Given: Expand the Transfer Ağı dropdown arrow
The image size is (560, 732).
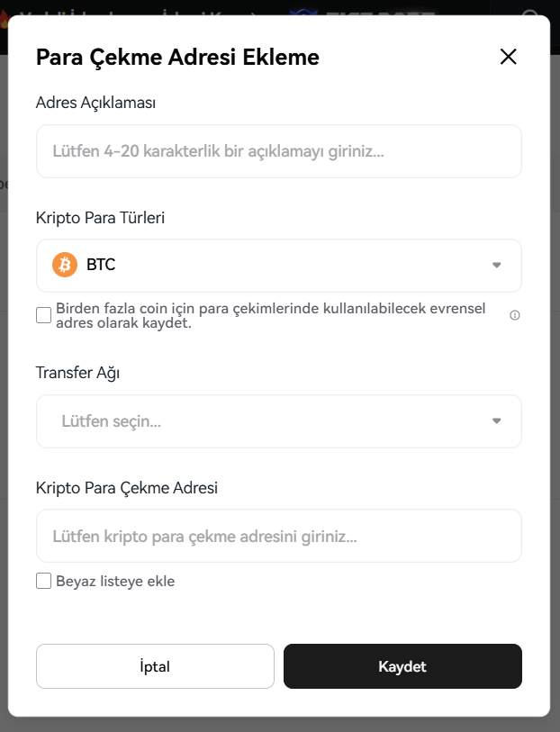Looking at the screenshot, I should pos(497,421).
